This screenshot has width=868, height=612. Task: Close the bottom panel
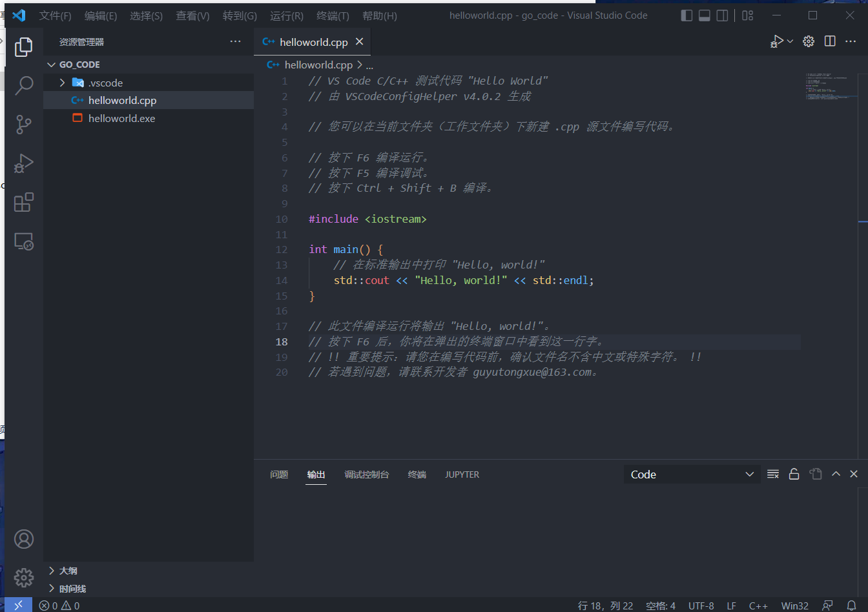tap(854, 474)
